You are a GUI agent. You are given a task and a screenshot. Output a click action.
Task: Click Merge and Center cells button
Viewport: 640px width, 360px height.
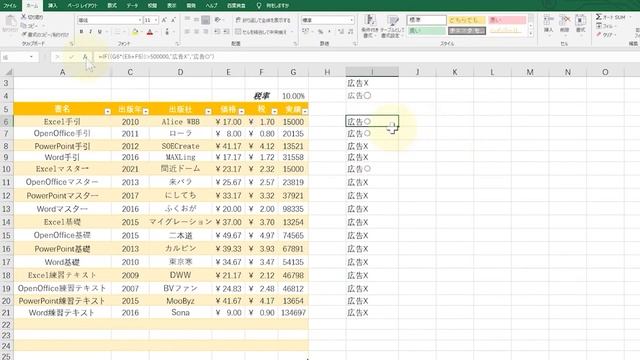(261, 31)
